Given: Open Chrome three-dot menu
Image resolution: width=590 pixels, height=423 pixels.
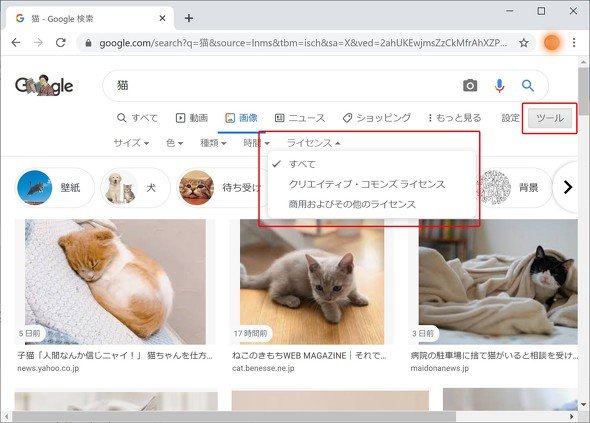Looking at the screenshot, I should click(574, 43).
